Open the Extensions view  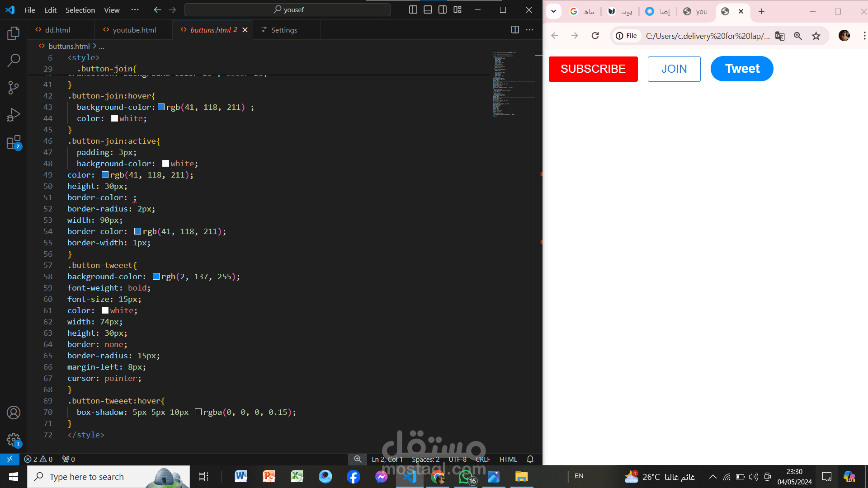[14, 142]
